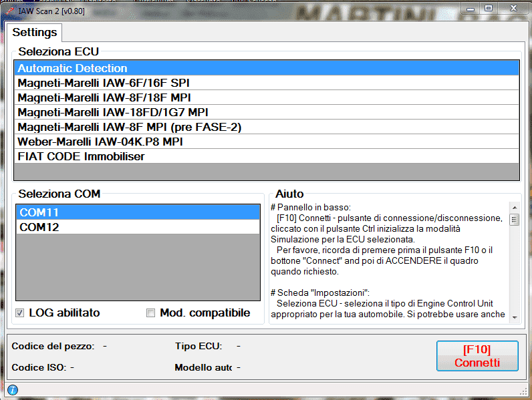532x400 pixels.
Task: Choose Magneti-Marelli IAW-18FD/1G7 MPI
Action: click(267, 112)
